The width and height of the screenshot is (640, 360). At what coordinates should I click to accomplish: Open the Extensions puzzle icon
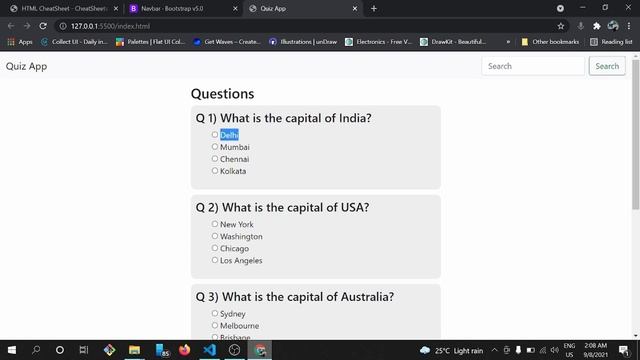coord(597,26)
